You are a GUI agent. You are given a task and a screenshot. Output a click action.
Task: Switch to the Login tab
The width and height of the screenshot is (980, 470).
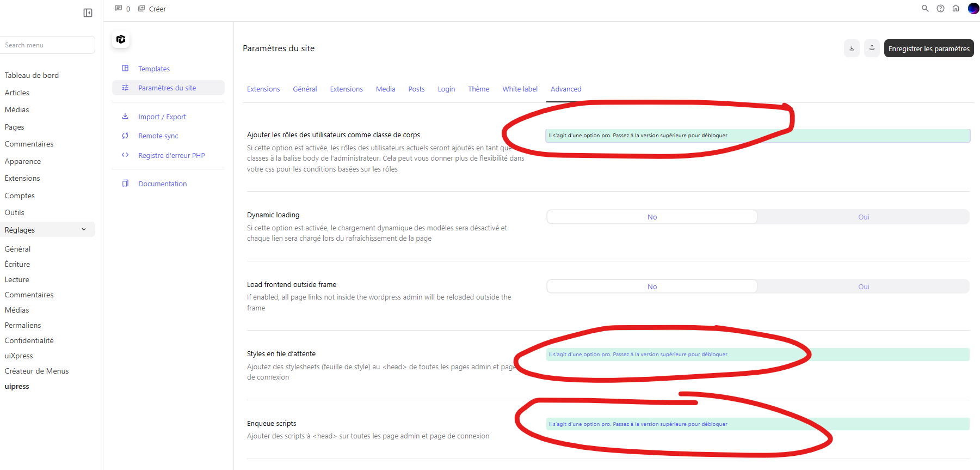[446, 89]
